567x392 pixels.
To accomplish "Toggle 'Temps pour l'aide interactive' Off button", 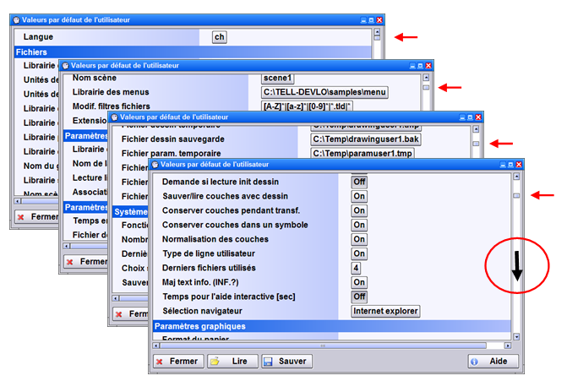I will (359, 297).
